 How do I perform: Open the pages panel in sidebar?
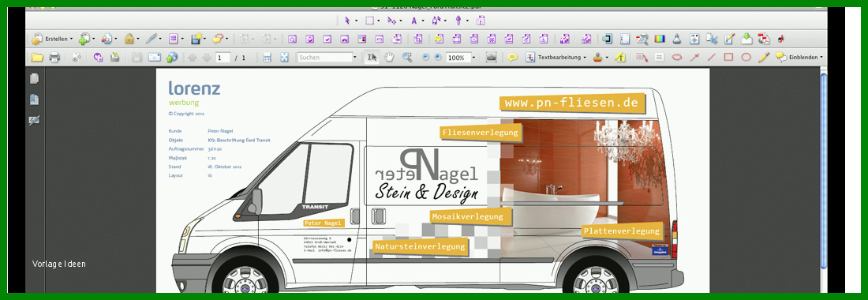34,79
